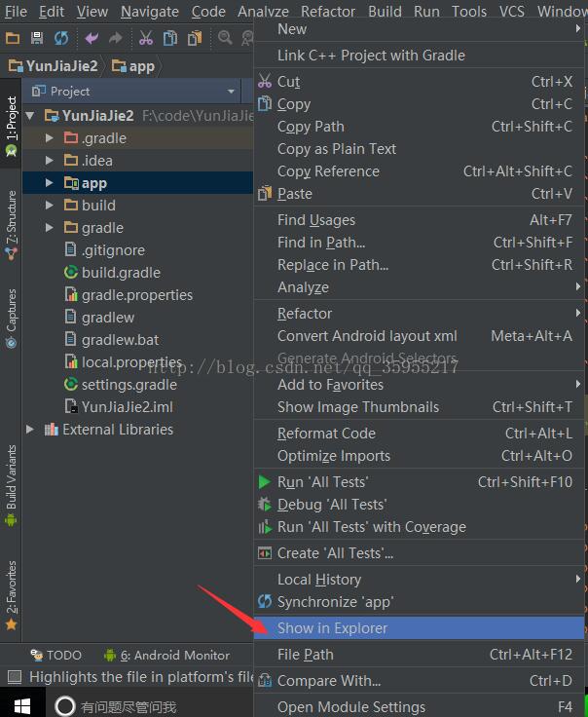Open the 6: Android Monitor tool window

[x=167, y=656]
